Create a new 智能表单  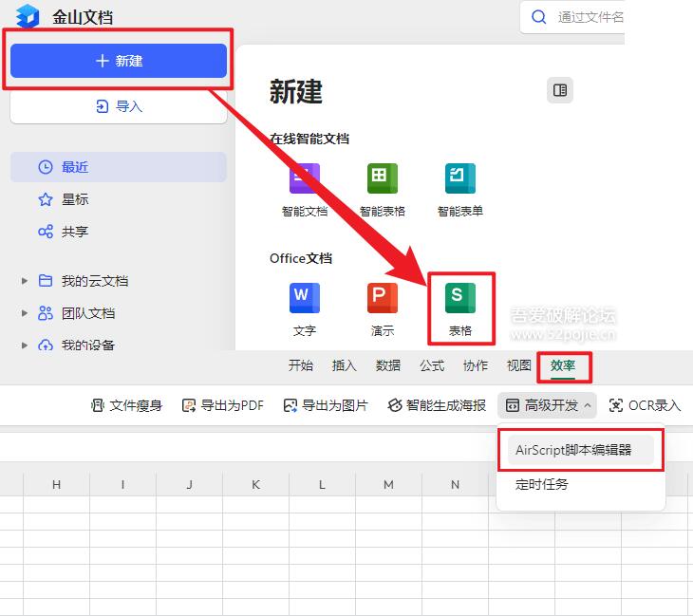(460, 190)
